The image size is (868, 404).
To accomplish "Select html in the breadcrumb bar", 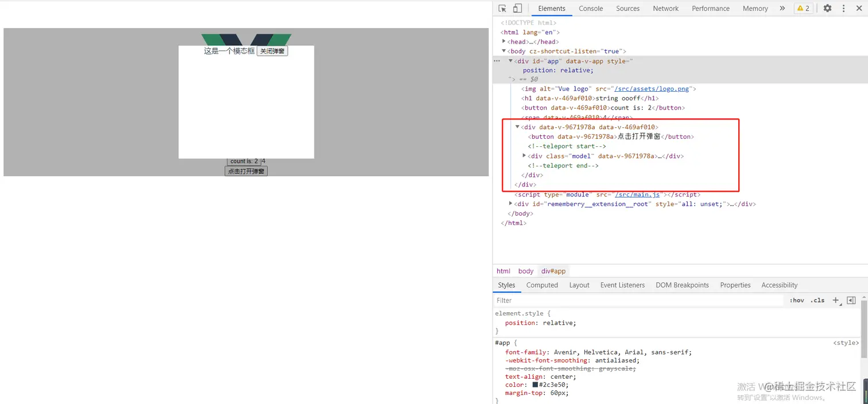I will 503,271.
